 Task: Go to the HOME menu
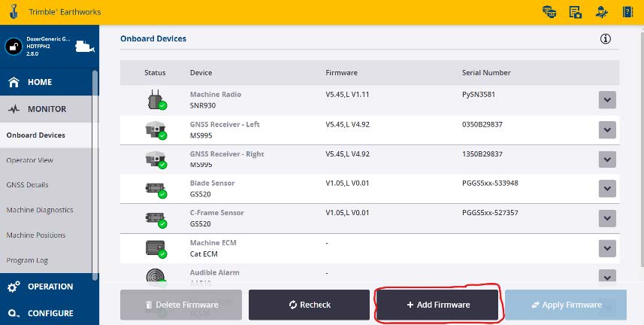point(46,82)
